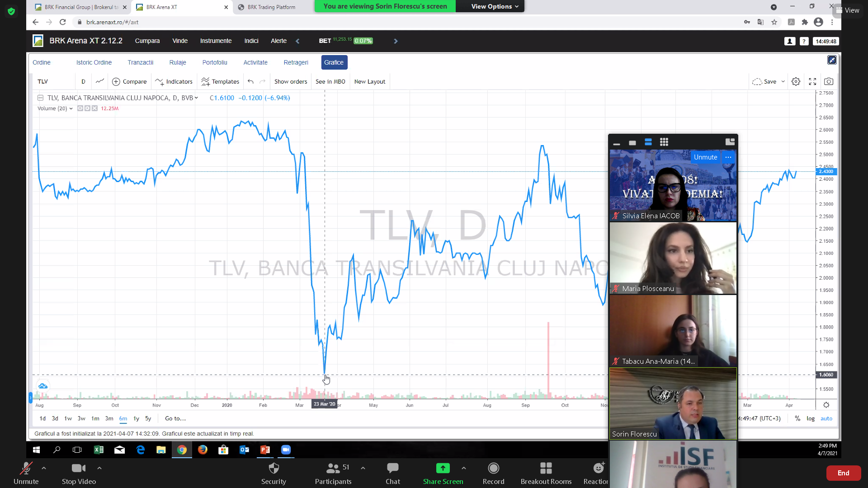Click the expand panel icon at top right of the chart
The height and width of the screenshot is (488, 868).
(x=832, y=60)
